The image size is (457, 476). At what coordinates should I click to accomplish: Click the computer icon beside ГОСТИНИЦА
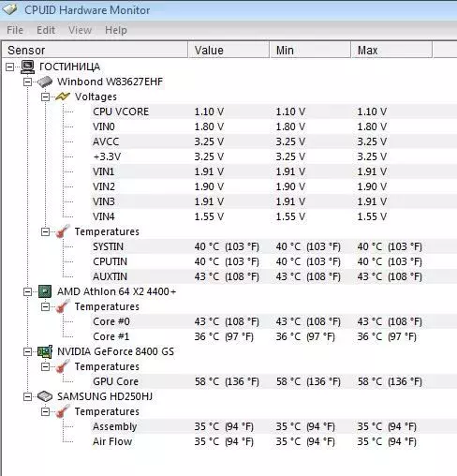coord(27,67)
